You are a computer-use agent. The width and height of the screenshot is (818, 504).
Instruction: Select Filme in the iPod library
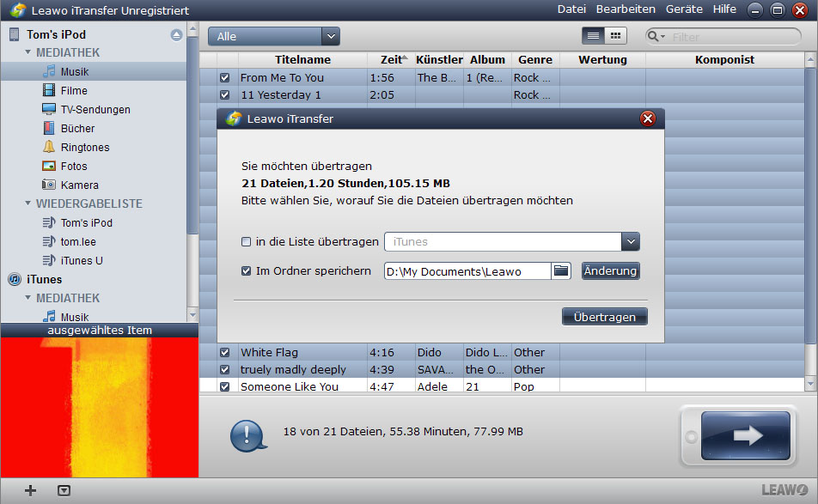click(x=74, y=91)
